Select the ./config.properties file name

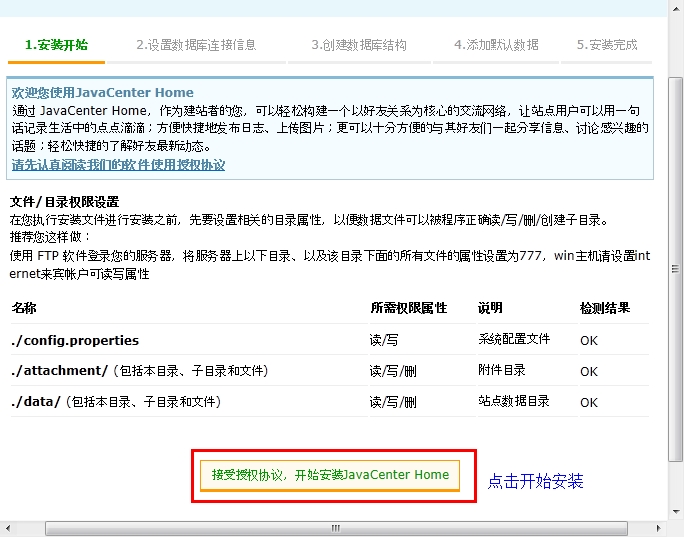point(75,340)
